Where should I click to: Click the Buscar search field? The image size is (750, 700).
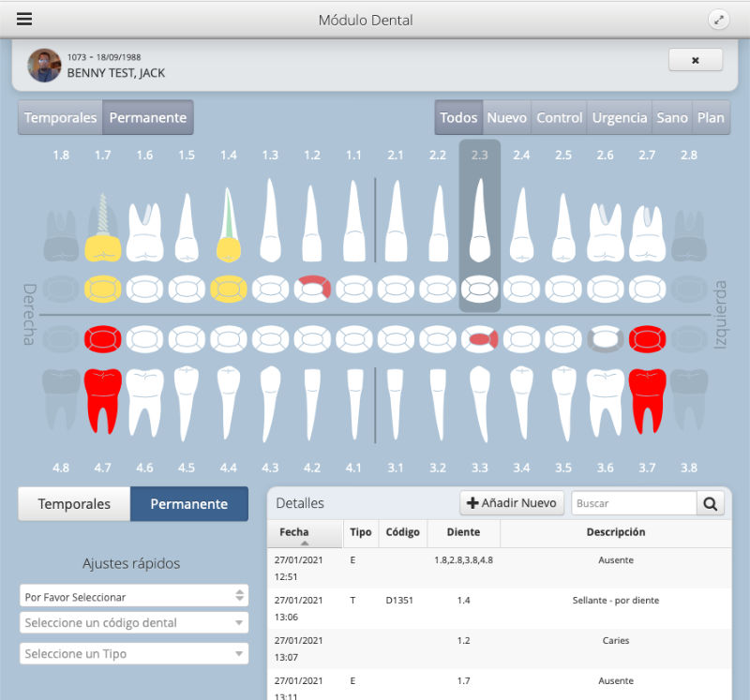coord(633,503)
